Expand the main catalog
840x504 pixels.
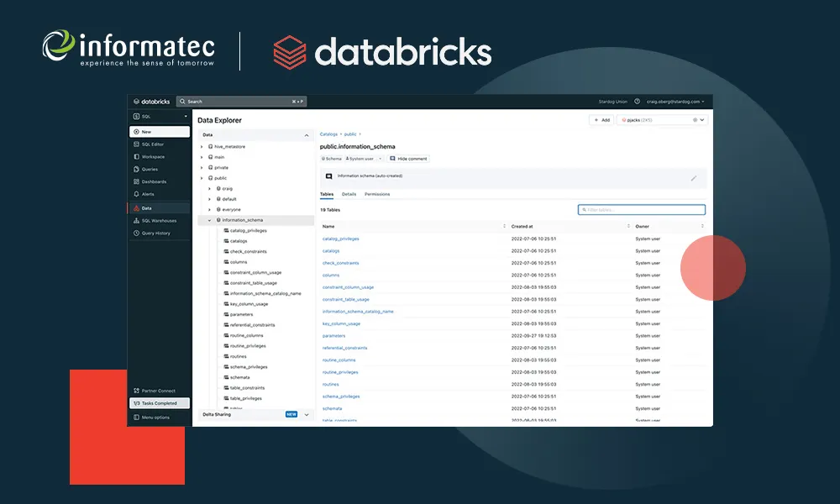pos(202,157)
